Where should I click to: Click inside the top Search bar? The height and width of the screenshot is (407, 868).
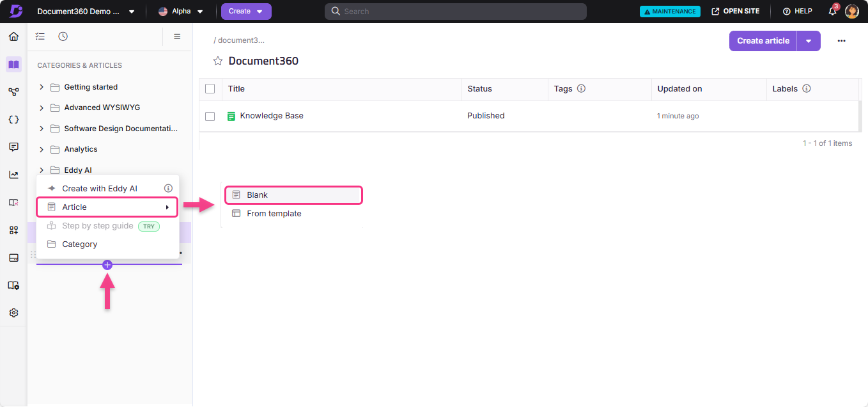coord(455,11)
